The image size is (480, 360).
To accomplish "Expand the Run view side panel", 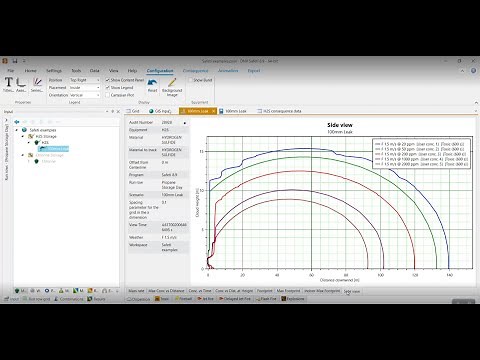I will [x=7, y=120].
